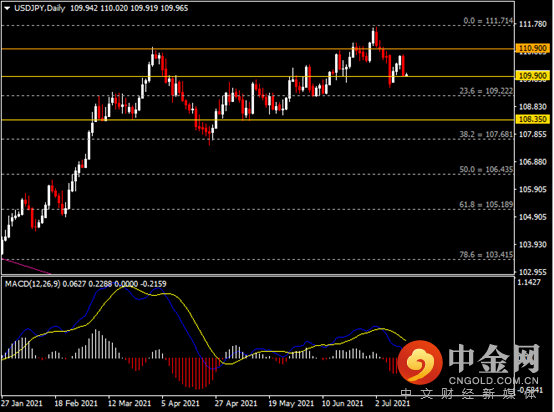The height and width of the screenshot is (412, 554).
Task: Click the CNGOLD.COM.CN watermark link
Action: point(494,381)
